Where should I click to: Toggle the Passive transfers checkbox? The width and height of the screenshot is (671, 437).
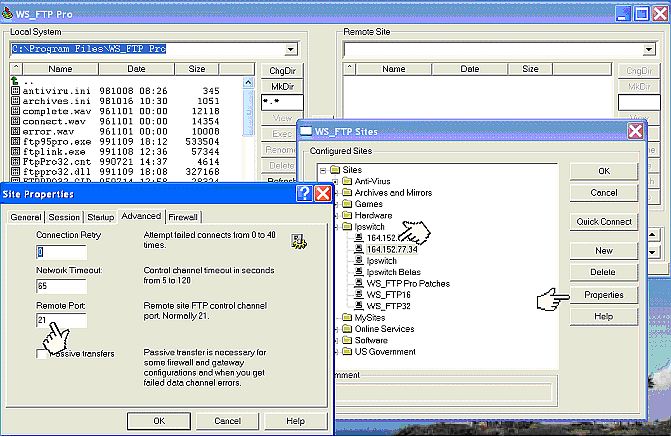click(42, 354)
